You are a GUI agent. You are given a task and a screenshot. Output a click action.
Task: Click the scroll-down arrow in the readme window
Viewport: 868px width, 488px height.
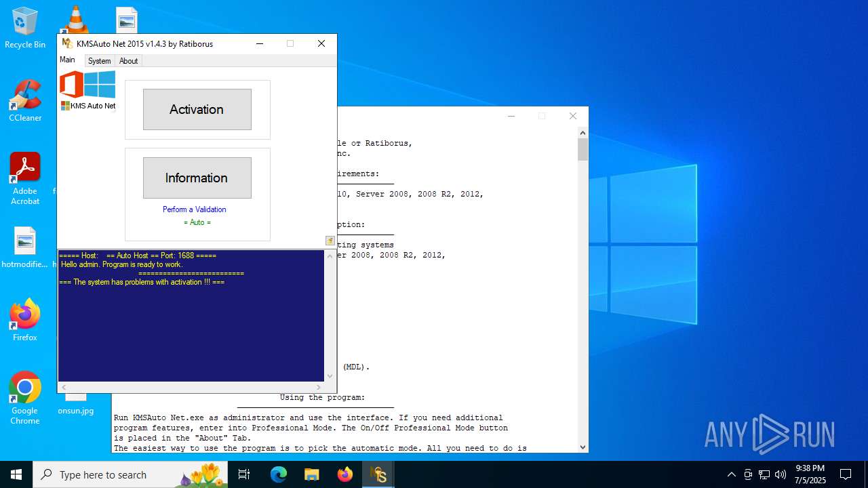pyautogui.click(x=583, y=447)
